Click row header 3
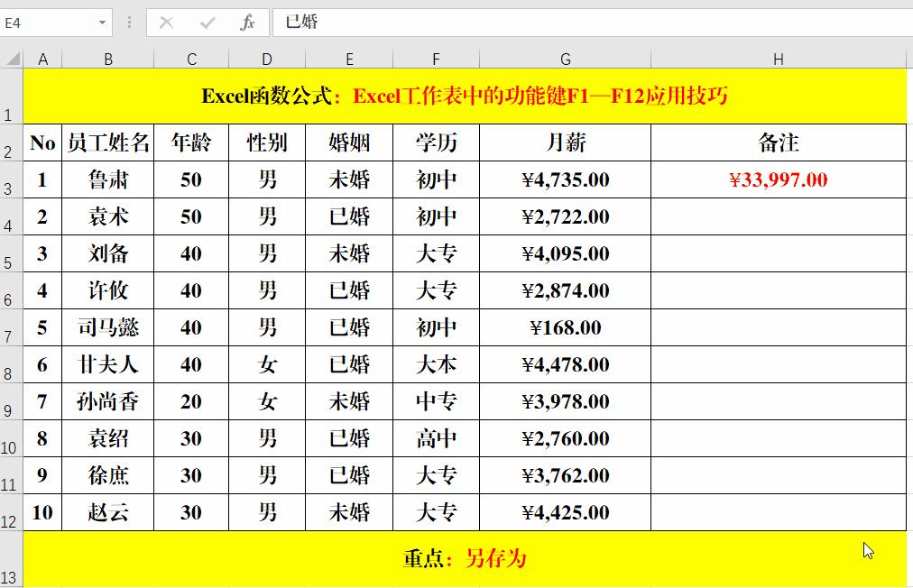This screenshot has width=913, height=588. click(x=11, y=179)
